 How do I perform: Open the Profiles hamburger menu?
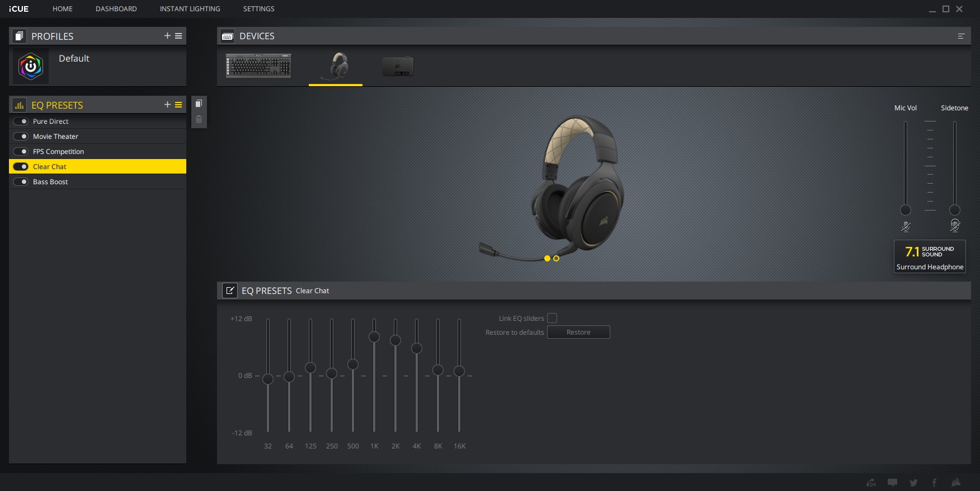[x=178, y=36]
